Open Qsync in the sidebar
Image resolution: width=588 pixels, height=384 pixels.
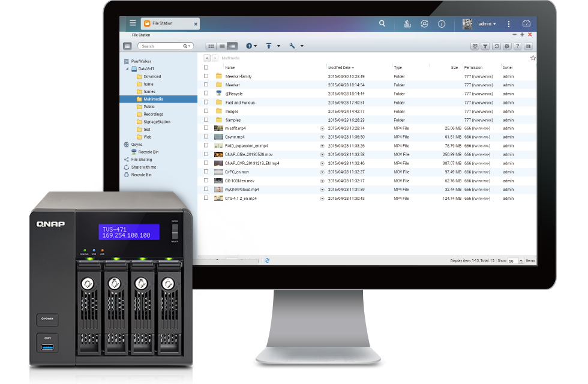137,145
